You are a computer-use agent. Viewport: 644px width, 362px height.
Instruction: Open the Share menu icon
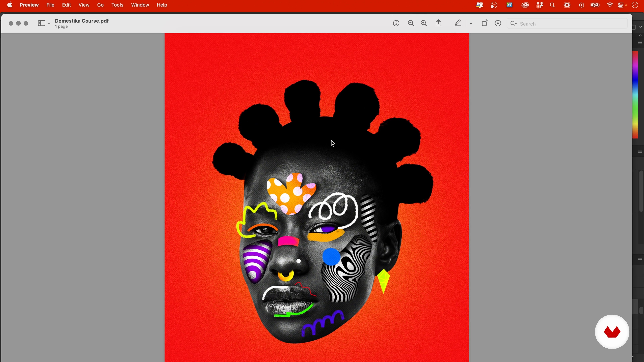pos(439,23)
